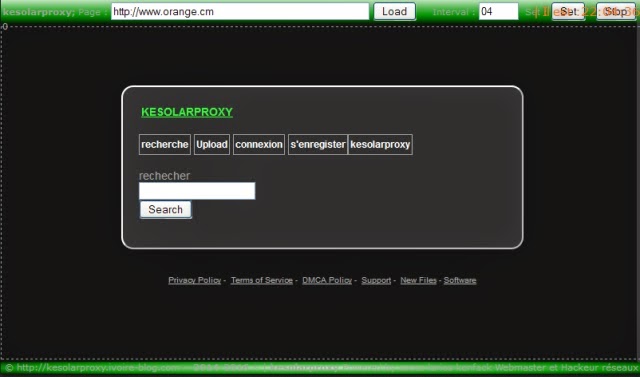This screenshot has height=377, width=640.
Task: Open the KESOLARPROXY heading link
Action: pyautogui.click(x=187, y=112)
